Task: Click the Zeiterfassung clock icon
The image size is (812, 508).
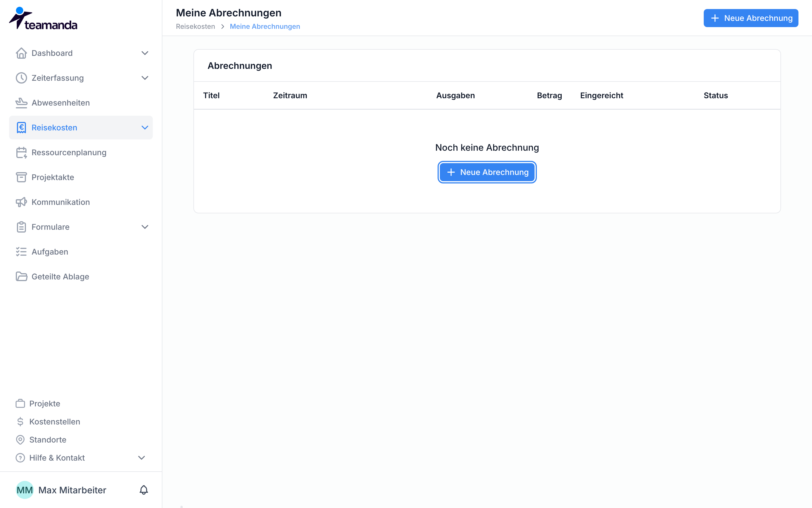Action: pos(21,78)
